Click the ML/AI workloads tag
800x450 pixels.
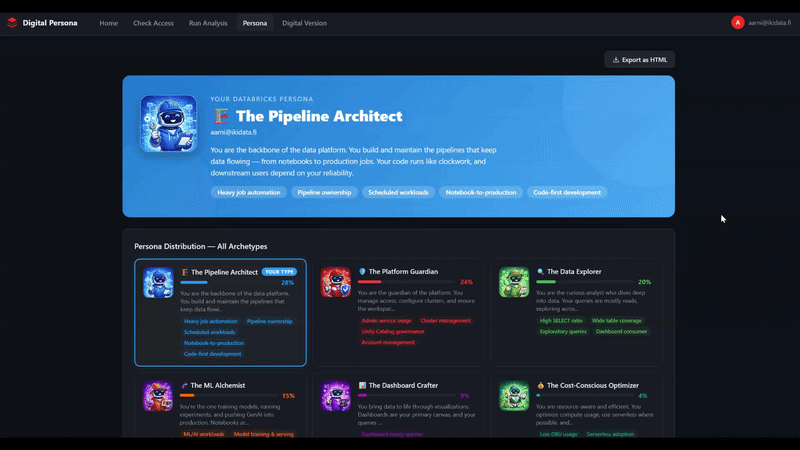(204, 434)
